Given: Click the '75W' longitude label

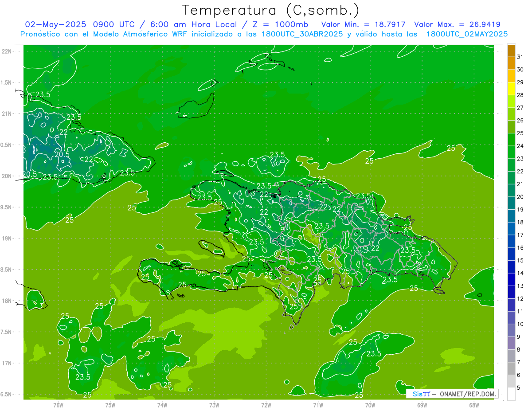Looking at the screenshot, I should [110, 405].
